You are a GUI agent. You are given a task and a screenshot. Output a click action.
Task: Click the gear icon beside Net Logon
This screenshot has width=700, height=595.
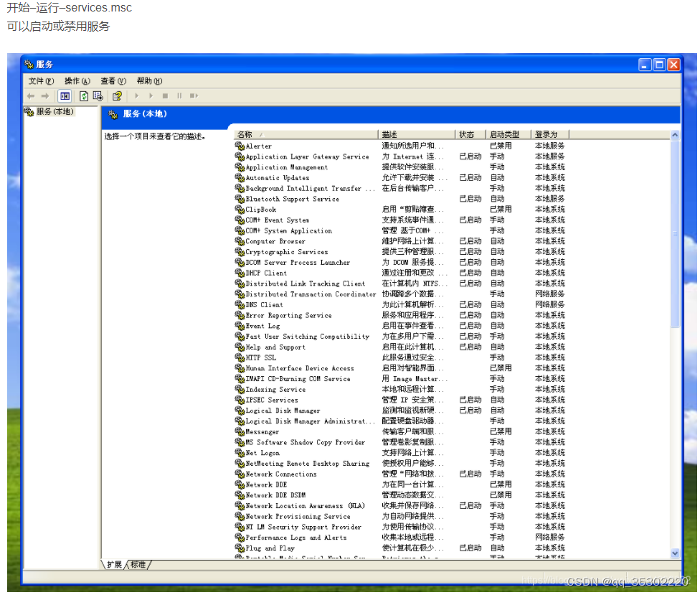point(240,453)
